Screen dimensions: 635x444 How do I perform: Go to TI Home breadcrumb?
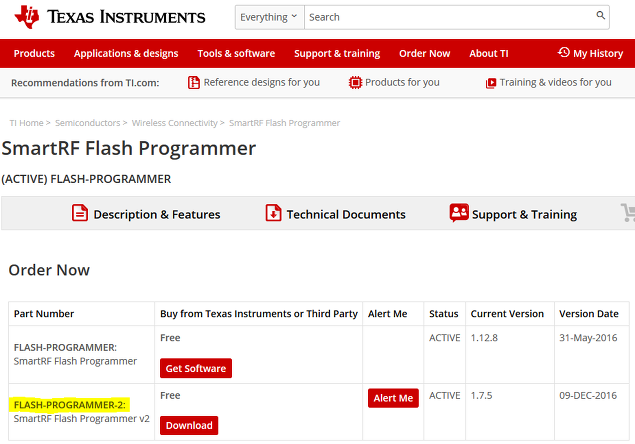point(26,123)
